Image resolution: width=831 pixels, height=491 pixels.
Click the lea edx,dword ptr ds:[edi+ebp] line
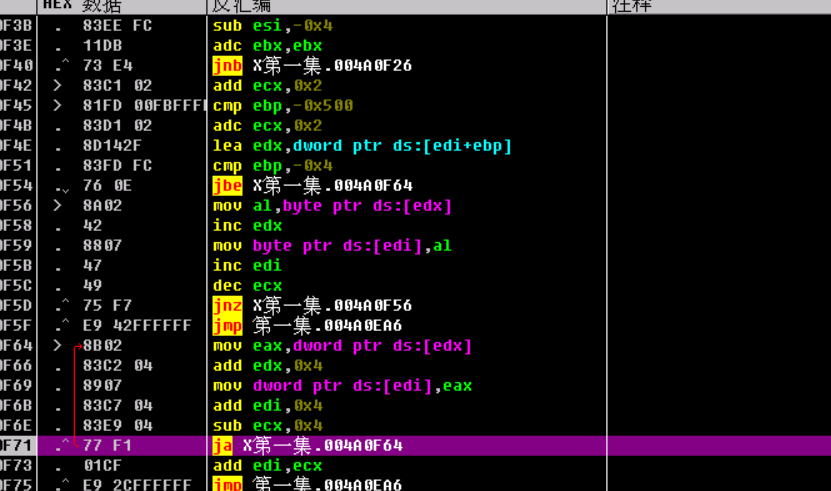pyautogui.click(x=362, y=146)
